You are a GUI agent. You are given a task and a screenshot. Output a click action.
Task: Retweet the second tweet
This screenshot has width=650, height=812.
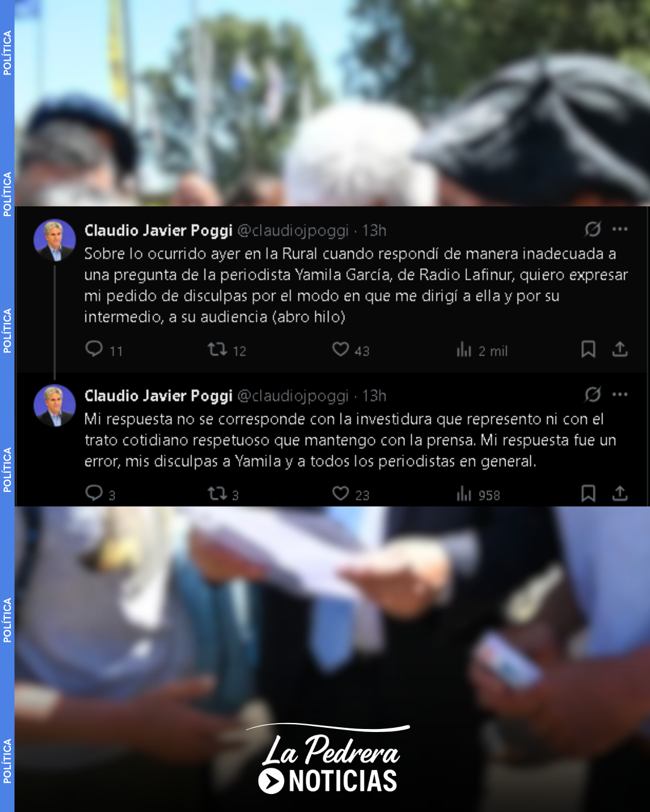pos(217,494)
